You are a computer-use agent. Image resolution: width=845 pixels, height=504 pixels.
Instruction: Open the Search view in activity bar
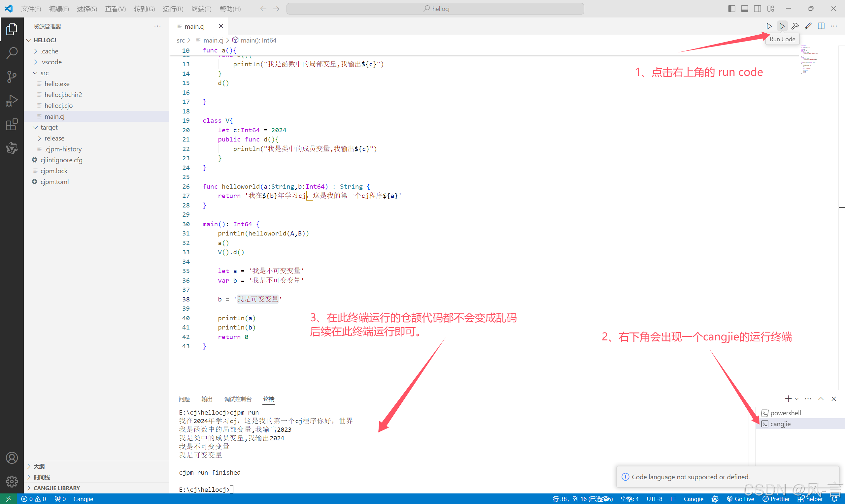coord(12,53)
